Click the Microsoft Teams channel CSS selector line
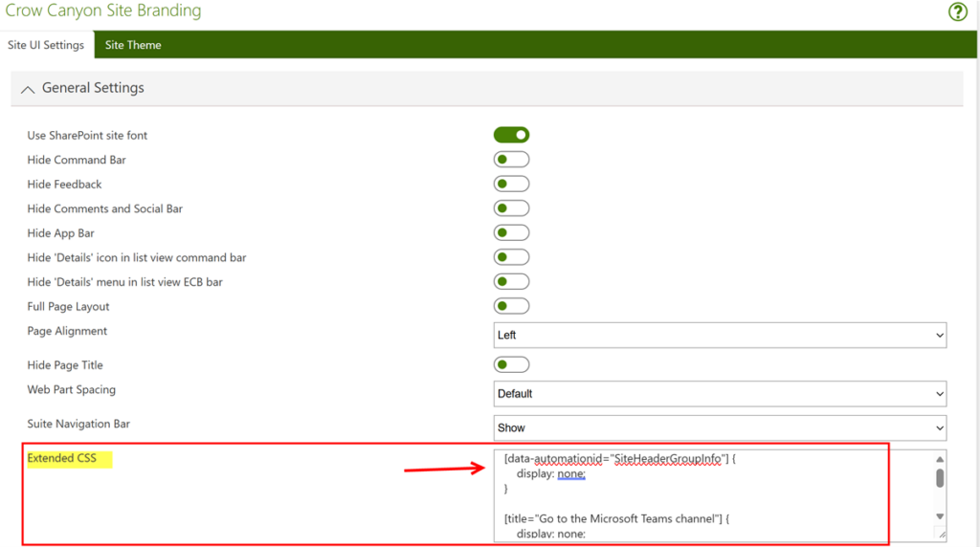Image resolution: width=980 pixels, height=547 pixels. [617, 518]
